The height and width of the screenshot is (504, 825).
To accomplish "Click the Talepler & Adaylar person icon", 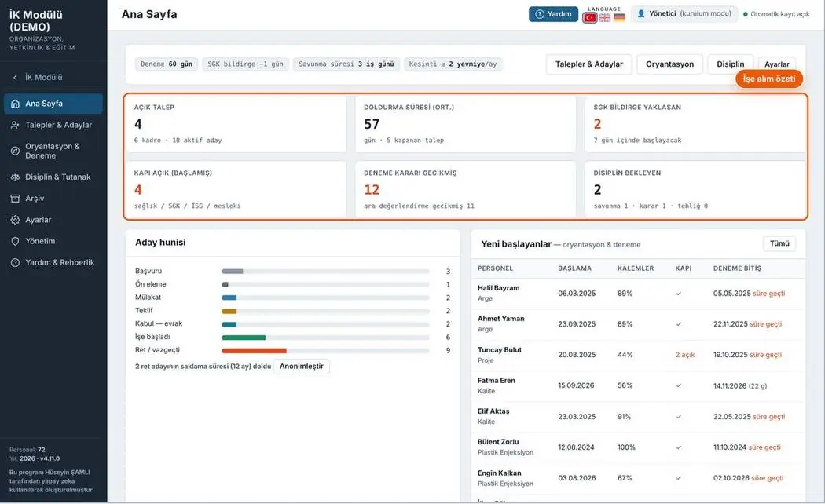I will click(15, 125).
